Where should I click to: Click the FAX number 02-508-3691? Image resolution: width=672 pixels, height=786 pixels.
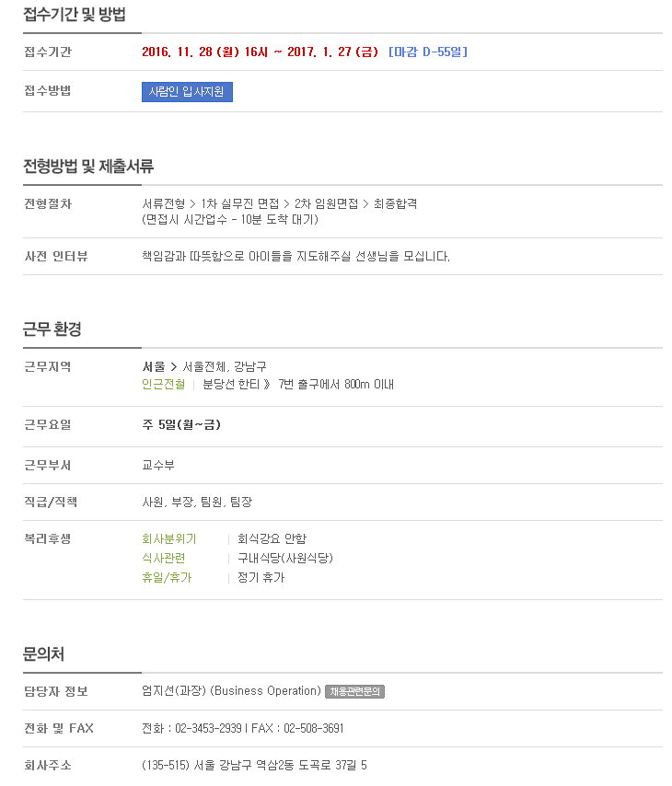[313, 728]
